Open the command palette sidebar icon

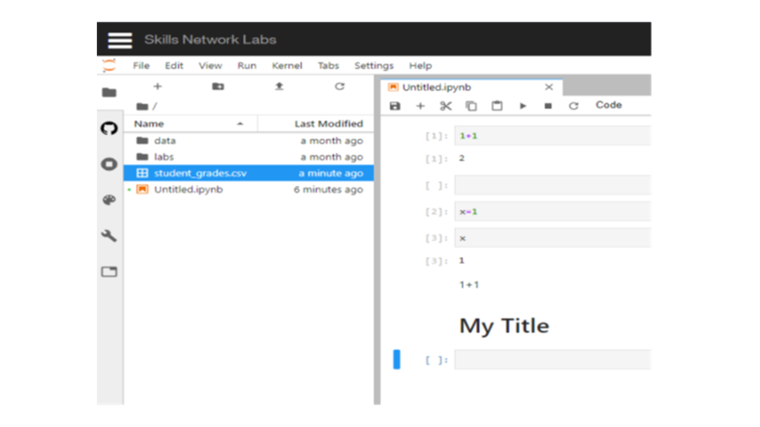pos(110,200)
